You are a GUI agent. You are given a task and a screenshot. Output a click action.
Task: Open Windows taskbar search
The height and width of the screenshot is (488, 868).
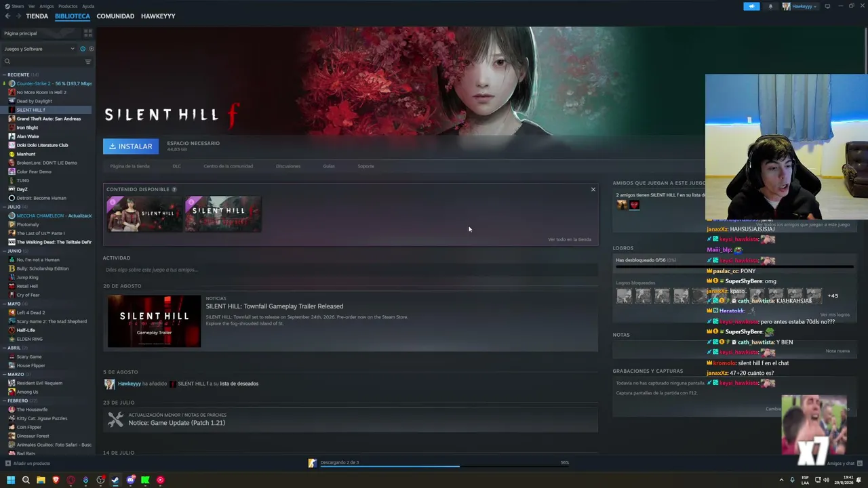(x=26, y=480)
